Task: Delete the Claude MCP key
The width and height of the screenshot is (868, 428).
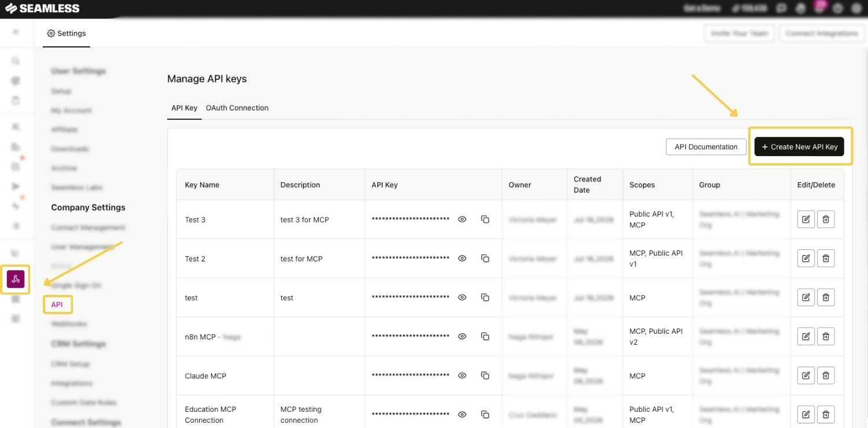Action: pyautogui.click(x=826, y=375)
